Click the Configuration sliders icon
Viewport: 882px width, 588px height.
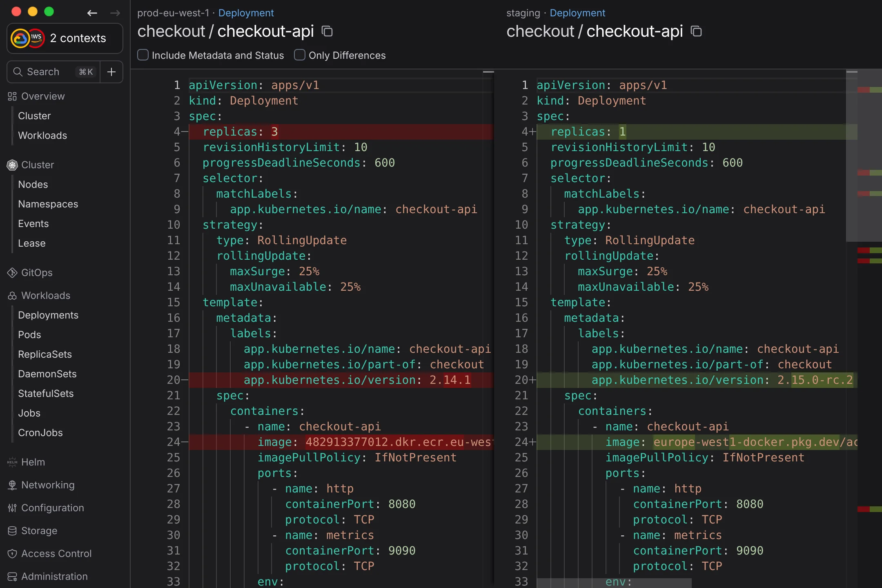(12, 508)
